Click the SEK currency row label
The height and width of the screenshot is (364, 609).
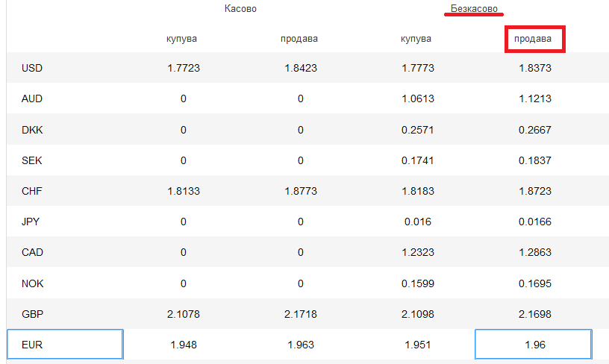click(32, 160)
